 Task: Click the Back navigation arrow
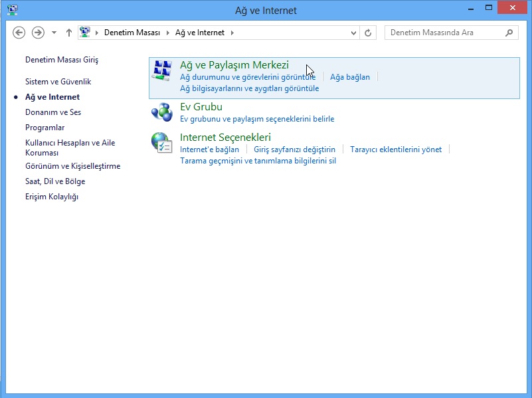[19, 33]
